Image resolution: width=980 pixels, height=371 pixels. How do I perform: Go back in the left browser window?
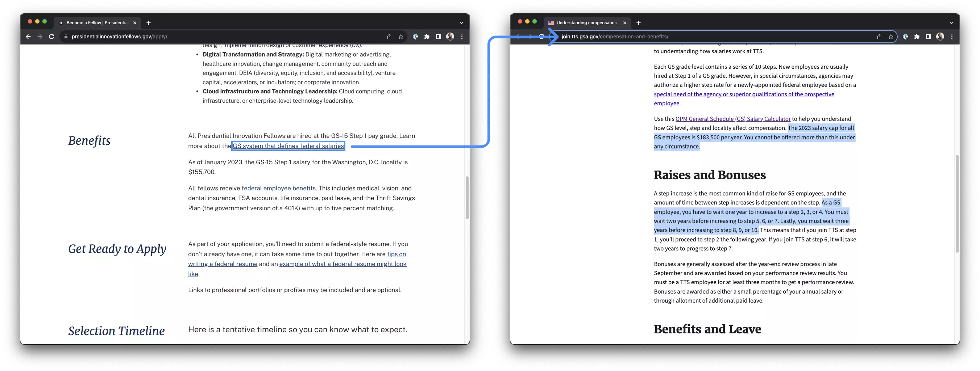(28, 37)
